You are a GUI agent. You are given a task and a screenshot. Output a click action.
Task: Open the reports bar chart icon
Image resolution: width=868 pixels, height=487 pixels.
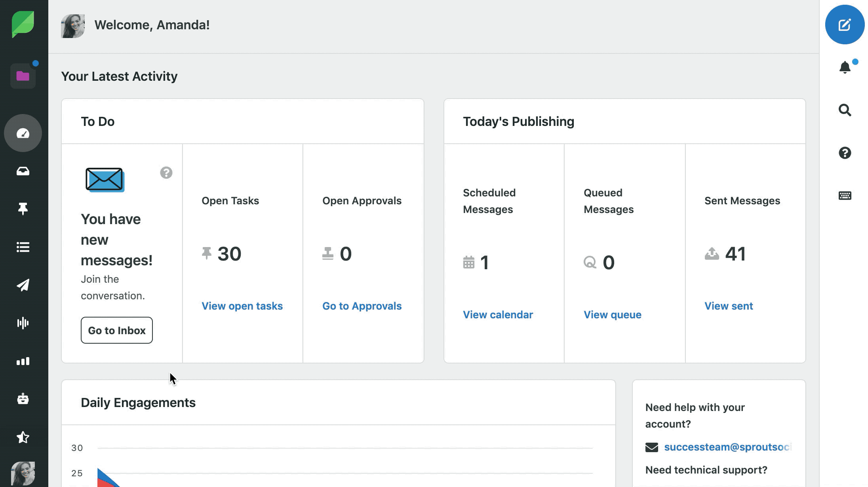[x=23, y=361]
